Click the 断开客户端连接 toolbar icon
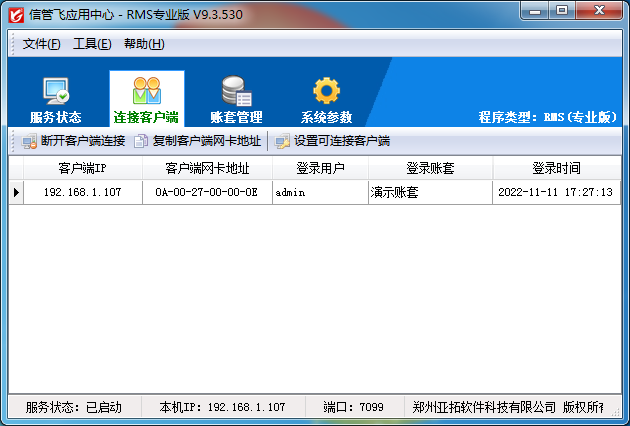This screenshot has width=630, height=426. point(30,141)
